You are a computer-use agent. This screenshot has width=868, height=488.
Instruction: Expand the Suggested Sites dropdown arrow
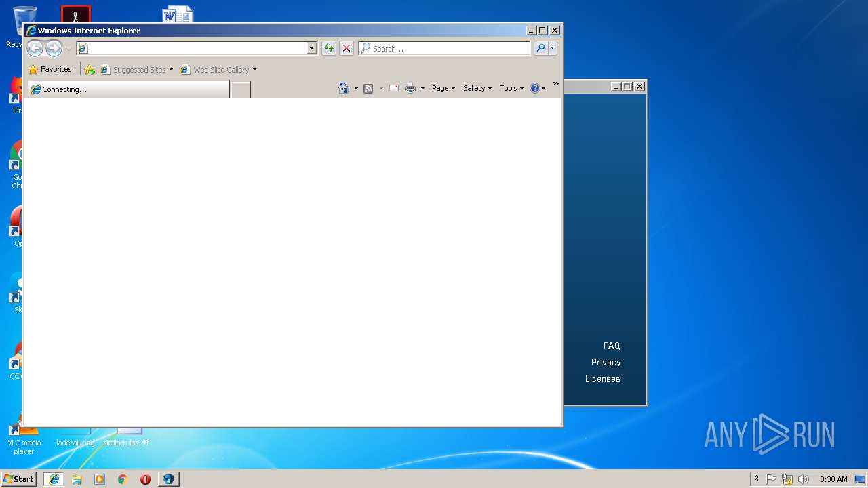(x=171, y=69)
